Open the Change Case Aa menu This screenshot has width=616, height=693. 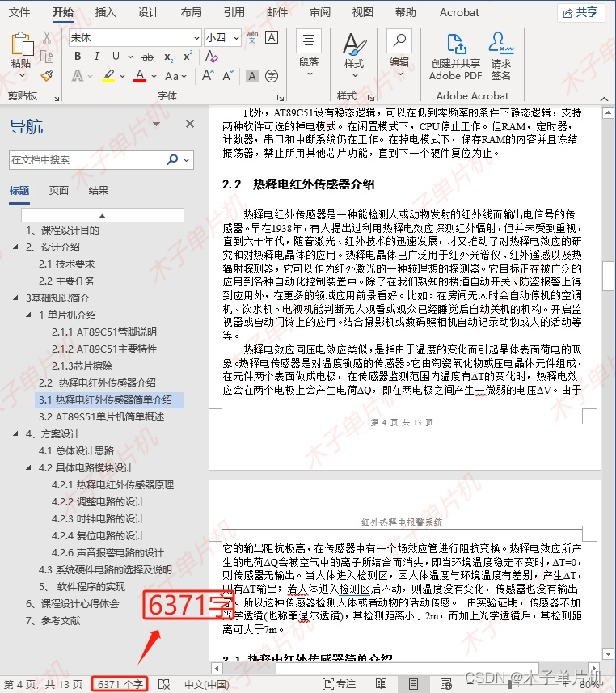[x=175, y=77]
